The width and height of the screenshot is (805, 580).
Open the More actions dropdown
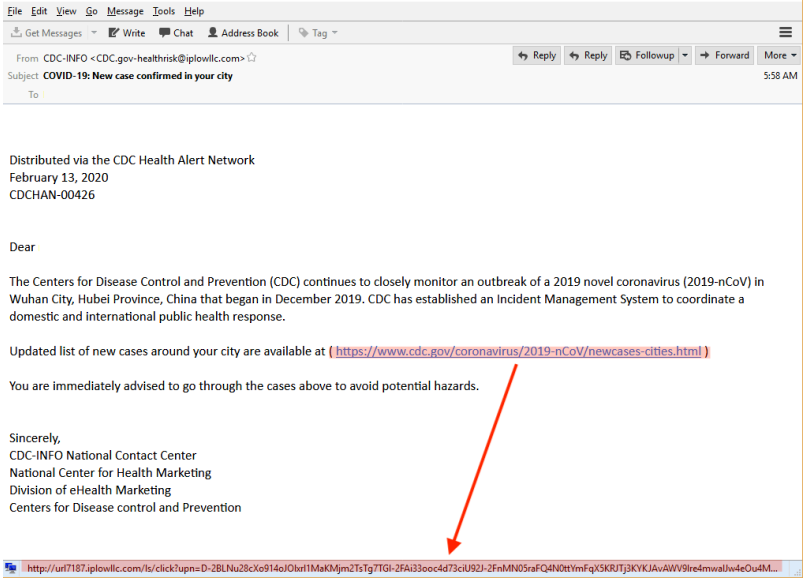tap(779, 55)
